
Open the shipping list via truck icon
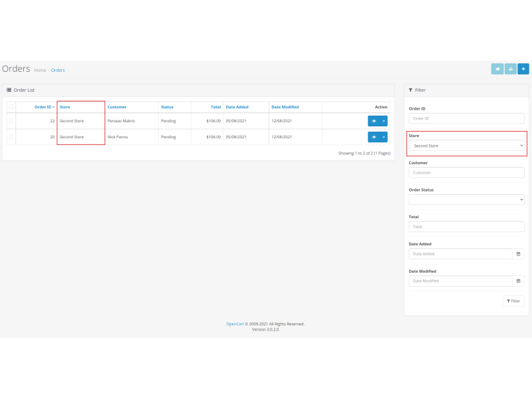point(497,68)
